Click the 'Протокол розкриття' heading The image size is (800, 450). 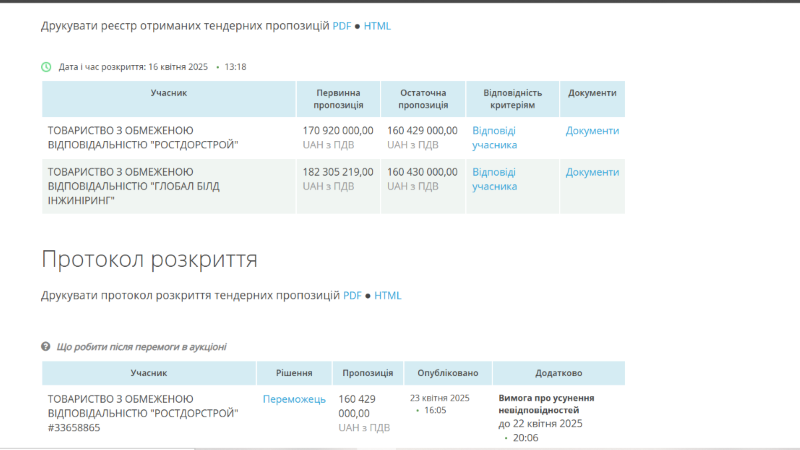pos(149,260)
